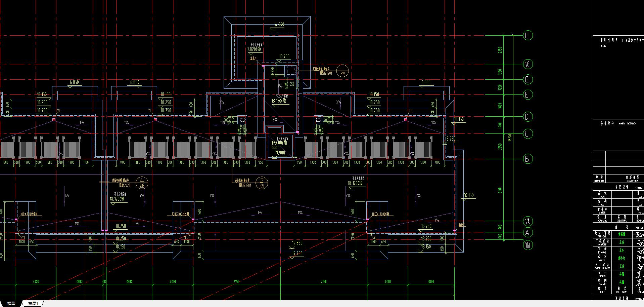644x307 pixels.
Task: Click the 19.730 elevation mark
Action: click(297, 253)
